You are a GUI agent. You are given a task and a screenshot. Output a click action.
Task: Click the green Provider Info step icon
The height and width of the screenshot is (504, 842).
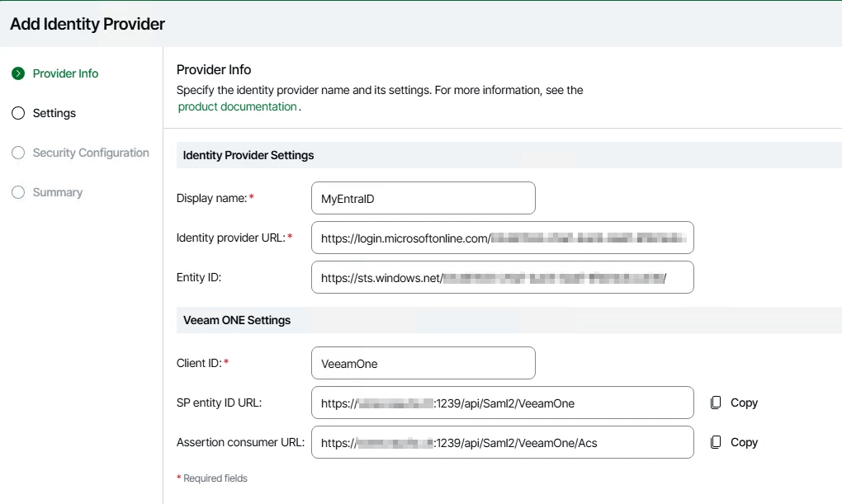[18, 73]
